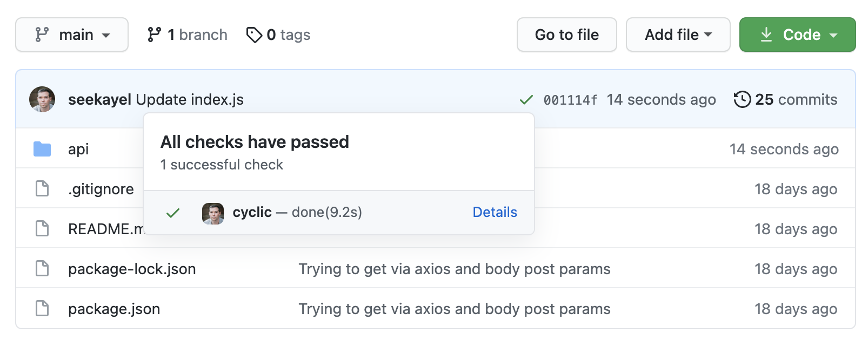Click the package-lock.json file icon
Image resolution: width=868 pixels, height=340 pixels.
[42, 269]
